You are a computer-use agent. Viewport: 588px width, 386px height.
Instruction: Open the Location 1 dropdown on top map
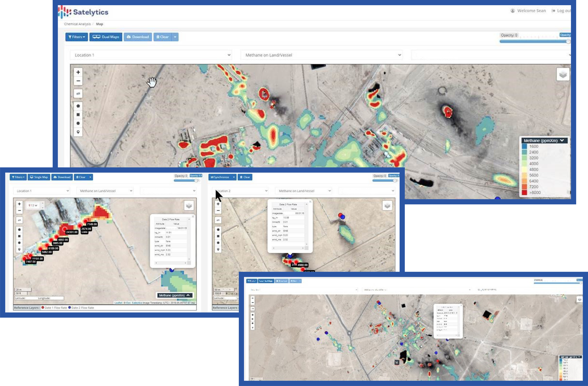tap(151, 55)
